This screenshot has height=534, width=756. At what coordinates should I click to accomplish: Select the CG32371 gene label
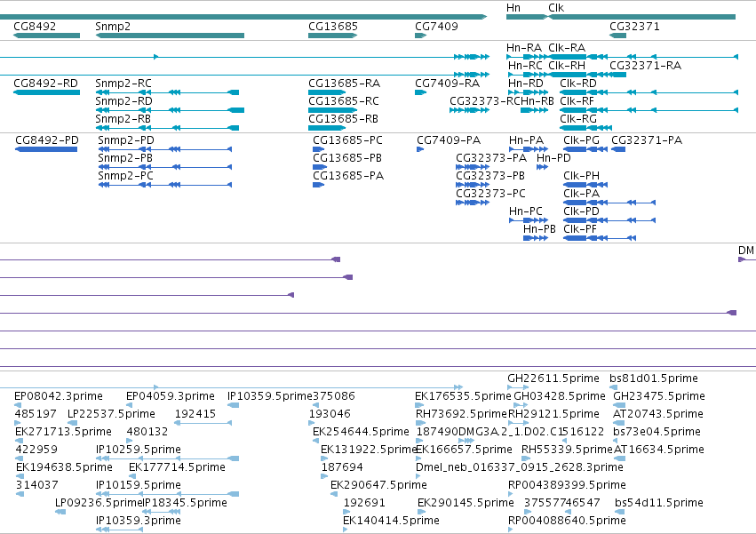(634, 27)
